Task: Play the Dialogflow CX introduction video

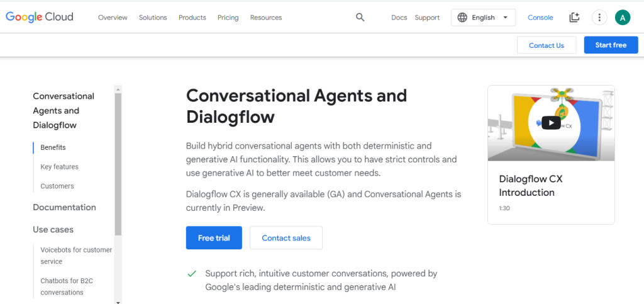Action: coord(551,123)
